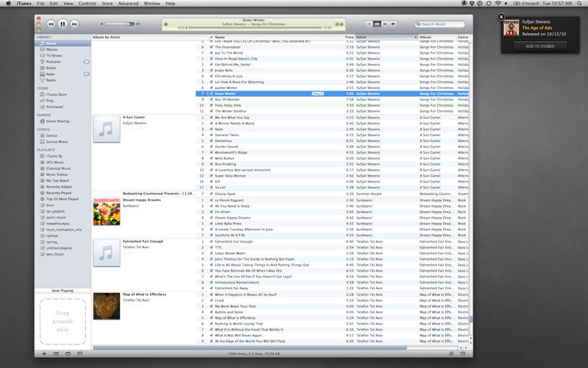Uncheck the Sister Winter track checkbox

211,94
